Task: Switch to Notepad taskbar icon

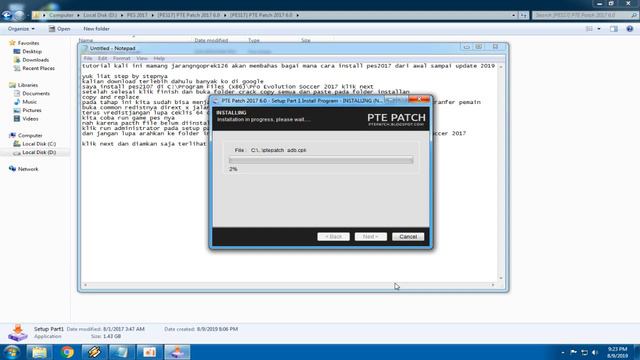Action: (122, 352)
